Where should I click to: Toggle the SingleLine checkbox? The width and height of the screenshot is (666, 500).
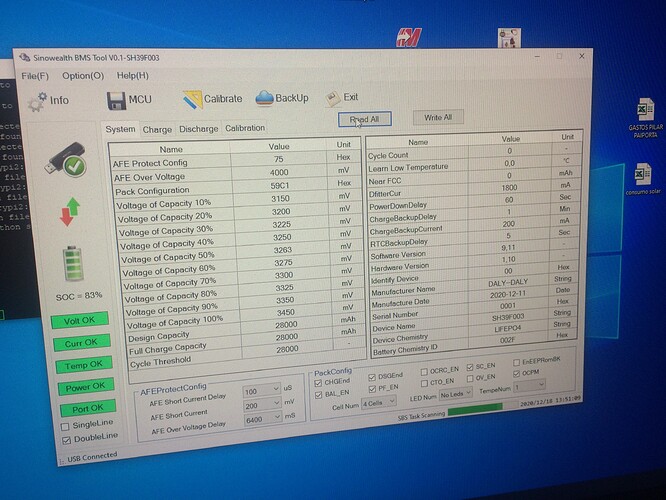point(65,426)
